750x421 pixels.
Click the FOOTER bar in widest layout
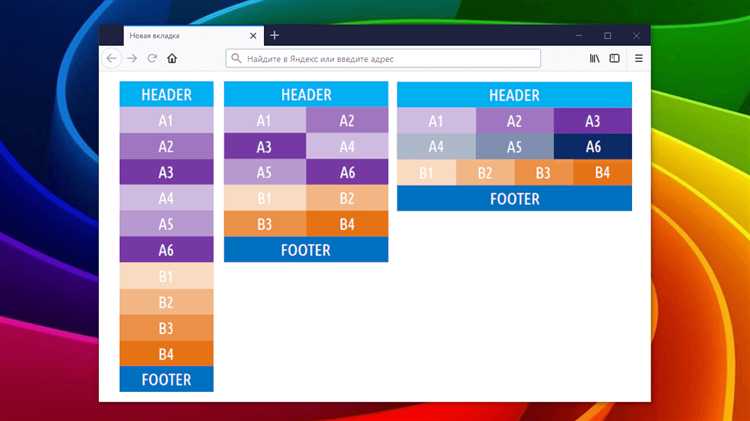514,199
